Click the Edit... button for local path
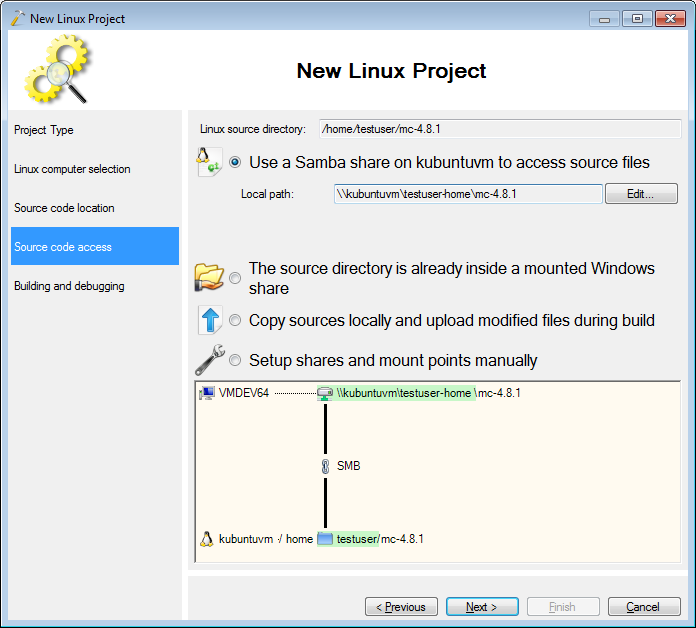The image size is (696, 628). point(641,194)
